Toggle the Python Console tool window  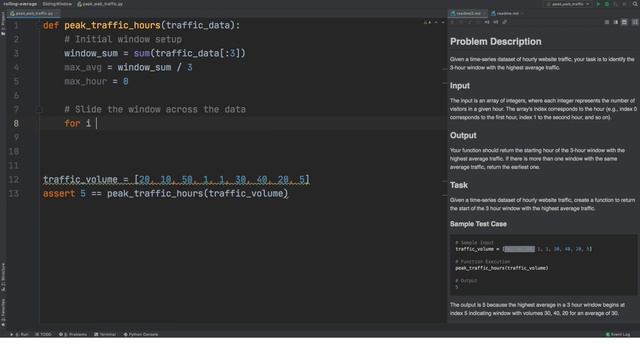tap(141, 334)
